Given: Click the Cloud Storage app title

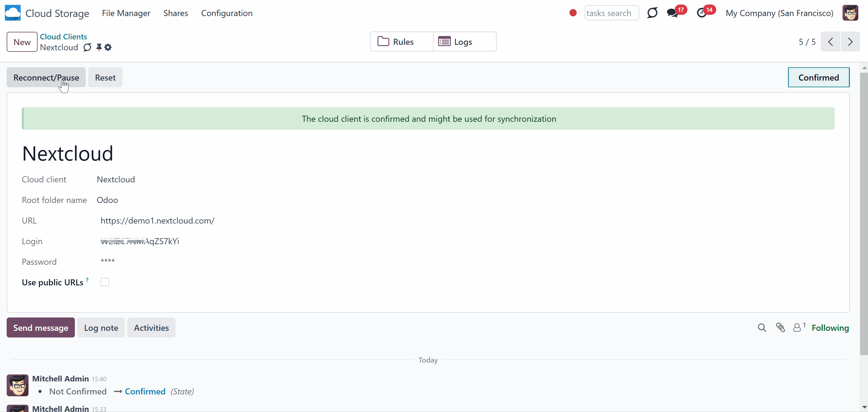Looking at the screenshot, I should [57, 13].
